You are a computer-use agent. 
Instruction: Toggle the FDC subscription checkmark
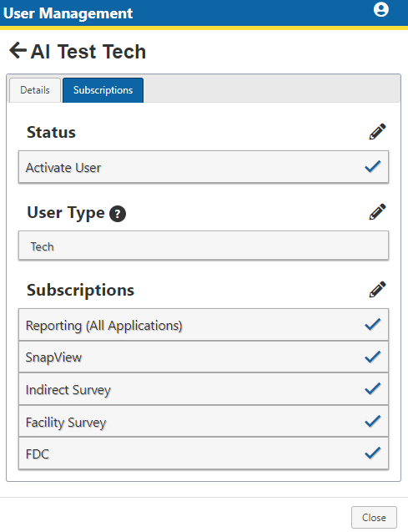coord(373,453)
